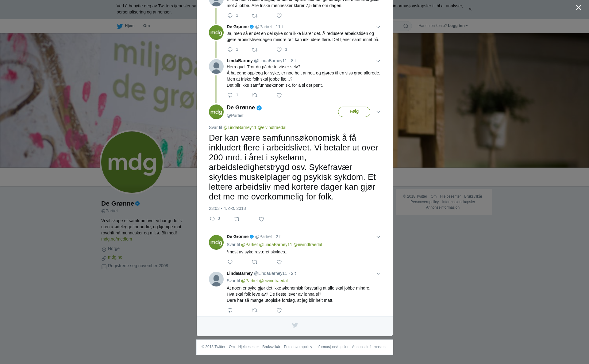
Task: Open the Logg inn dropdown
Action: click(x=458, y=26)
